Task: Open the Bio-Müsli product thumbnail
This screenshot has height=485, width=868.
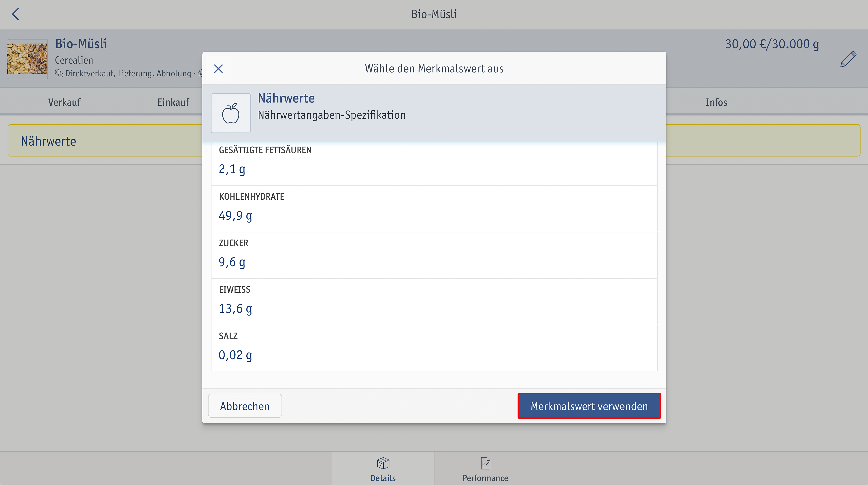Action: pos(28,59)
